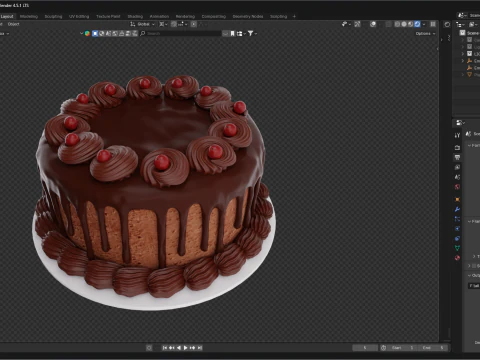
Task: Toggle the timeline preview range clock icon
Action: point(383,348)
